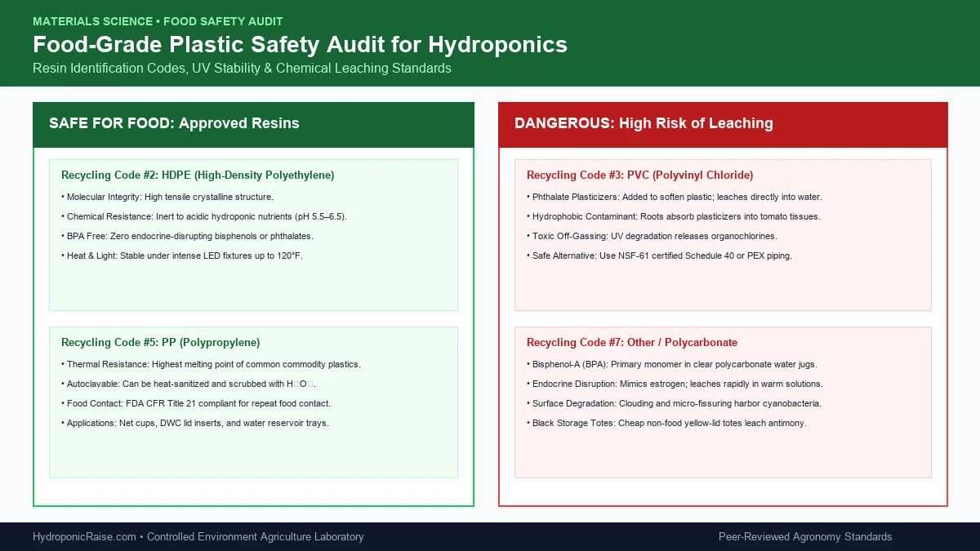Click the 'Recycling Code #2: HDPE' card title
The image size is (980, 551).
[198, 175]
